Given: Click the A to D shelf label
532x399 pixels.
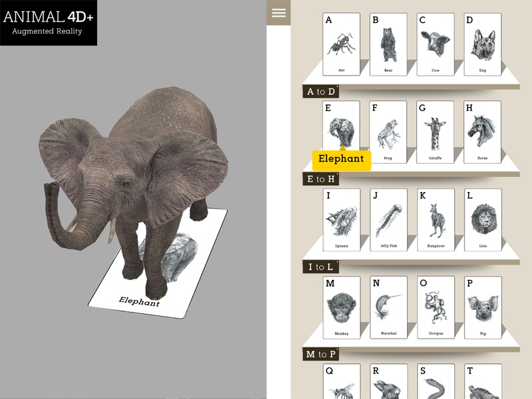Looking at the screenshot, I should [x=321, y=92].
